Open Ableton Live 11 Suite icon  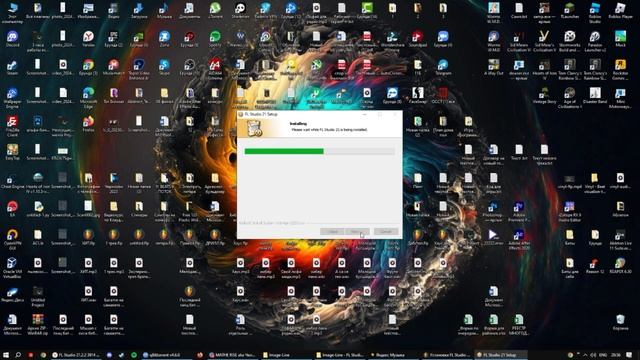(620, 240)
